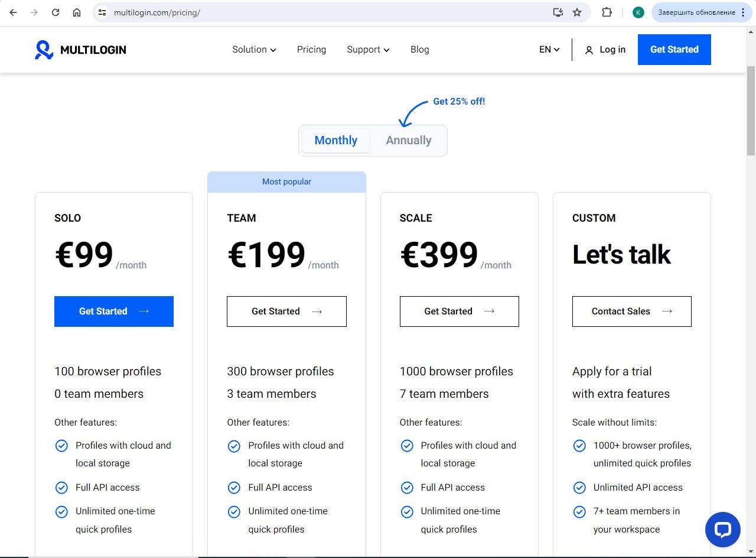Click the 100 browser profiles text

click(107, 372)
